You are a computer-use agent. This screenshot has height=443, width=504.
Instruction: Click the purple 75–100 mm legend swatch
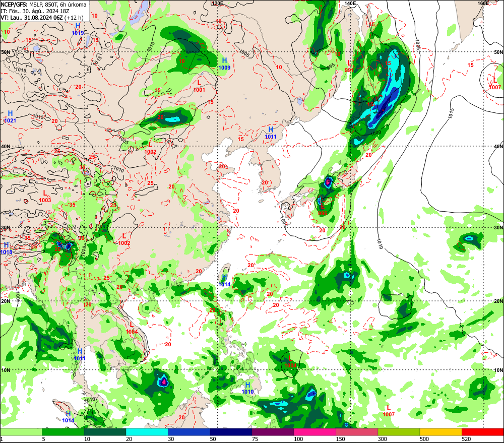[x=273, y=432]
